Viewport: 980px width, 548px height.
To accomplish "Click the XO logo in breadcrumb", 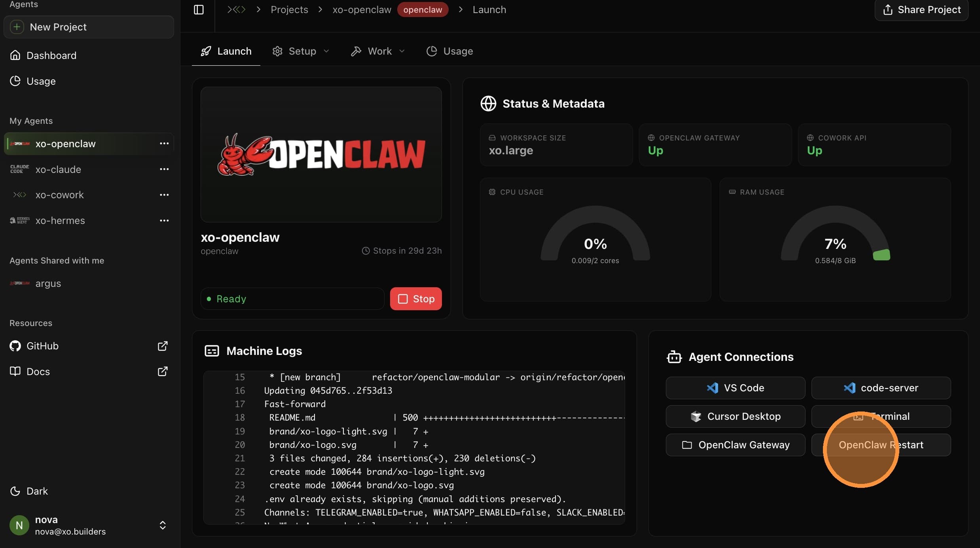I will click(236, 9).
